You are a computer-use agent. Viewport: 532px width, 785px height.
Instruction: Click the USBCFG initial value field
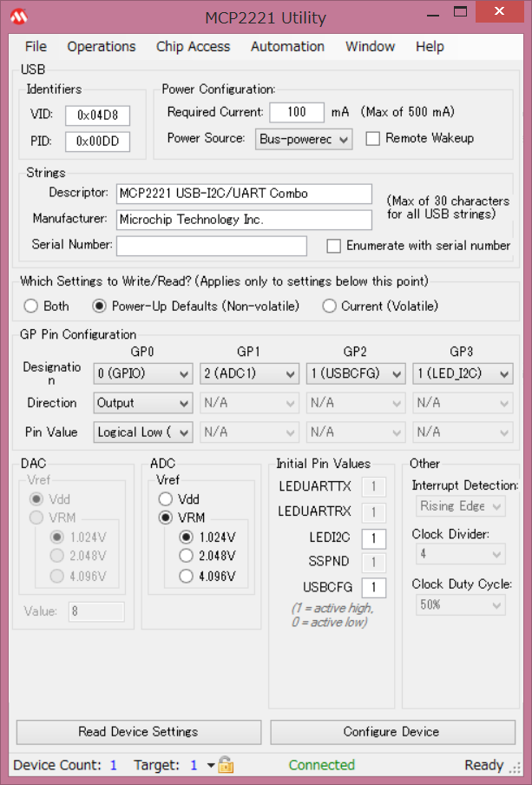tap(373, 587)
